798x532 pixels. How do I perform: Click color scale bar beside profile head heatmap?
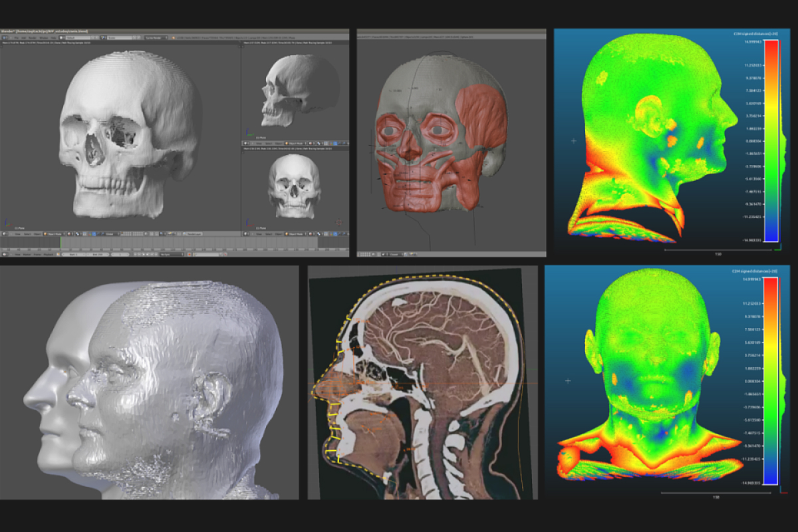point(771,141)
